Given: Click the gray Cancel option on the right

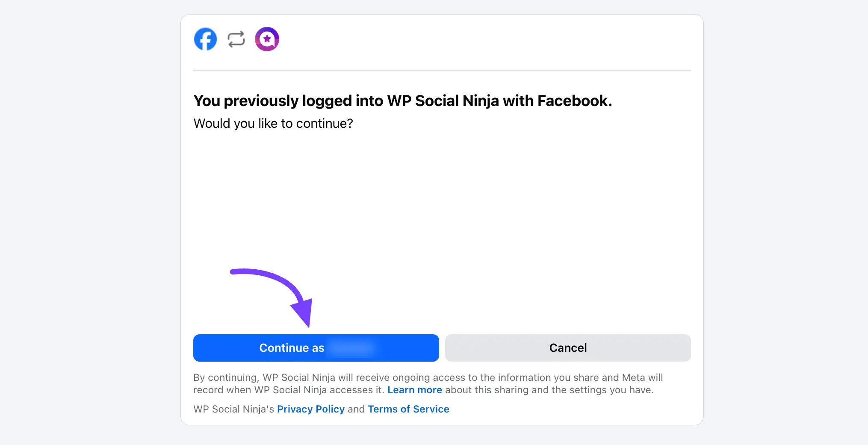Looking at the screenshot, I should [x=567, y=348].
